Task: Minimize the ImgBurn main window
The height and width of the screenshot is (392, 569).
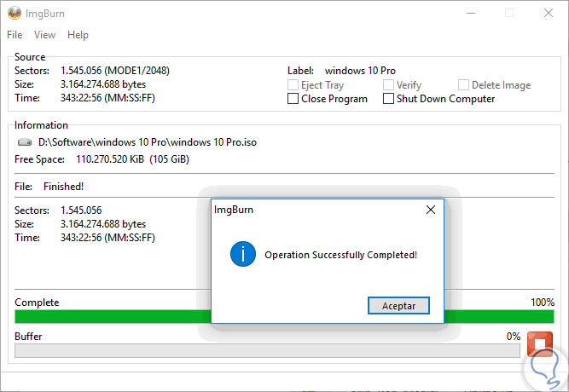Action: (471, 14)
